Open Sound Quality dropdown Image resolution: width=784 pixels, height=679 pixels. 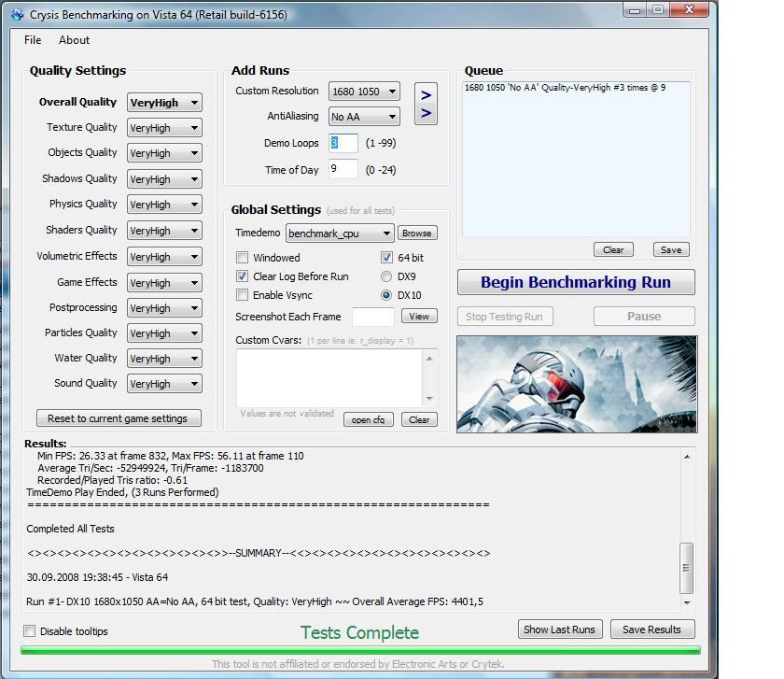pos(164,384)
